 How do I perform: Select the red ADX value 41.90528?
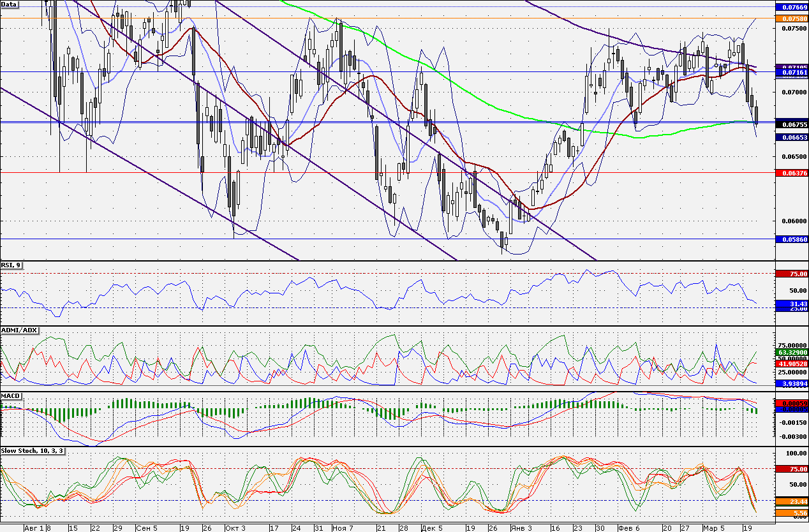(791, 364)
